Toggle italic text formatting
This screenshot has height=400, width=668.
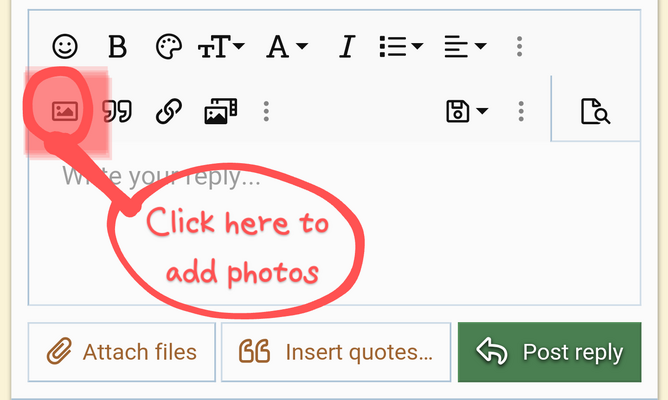click(x=347, y=46)
